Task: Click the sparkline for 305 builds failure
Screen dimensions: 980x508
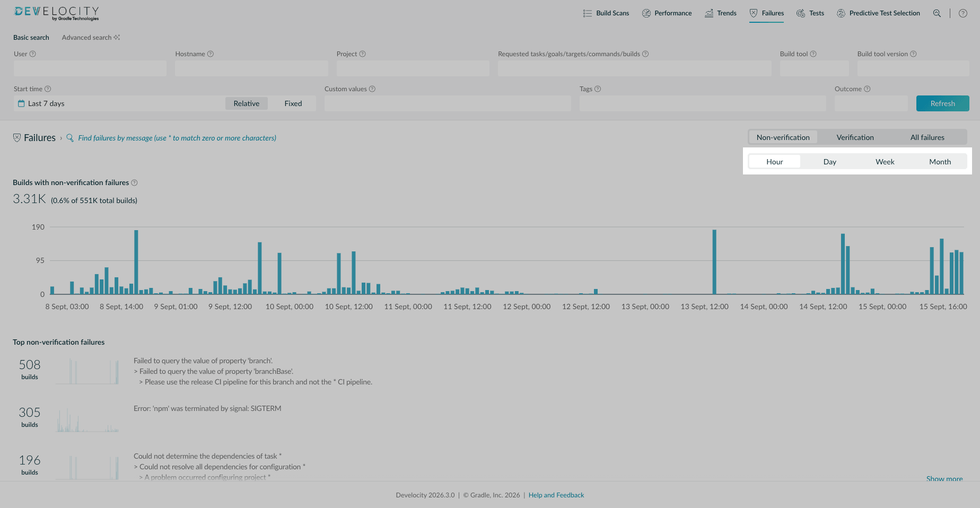Action: (x=87, y=419)
